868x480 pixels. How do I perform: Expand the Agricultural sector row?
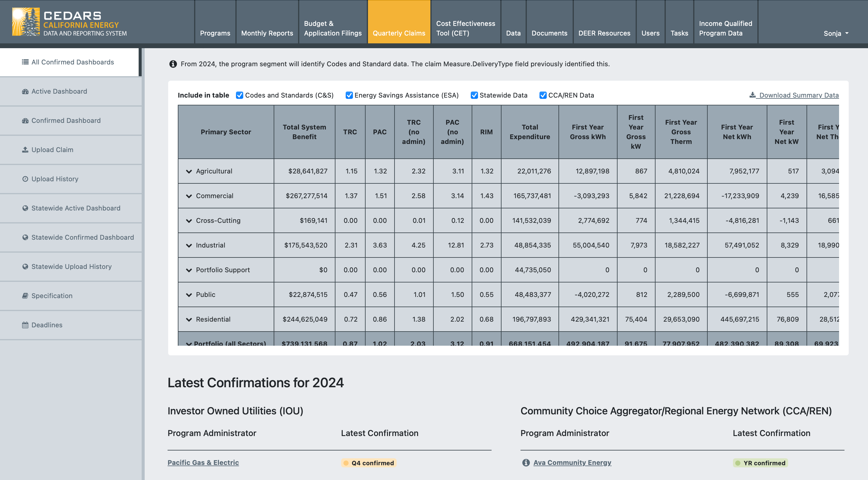coord(189,171)
